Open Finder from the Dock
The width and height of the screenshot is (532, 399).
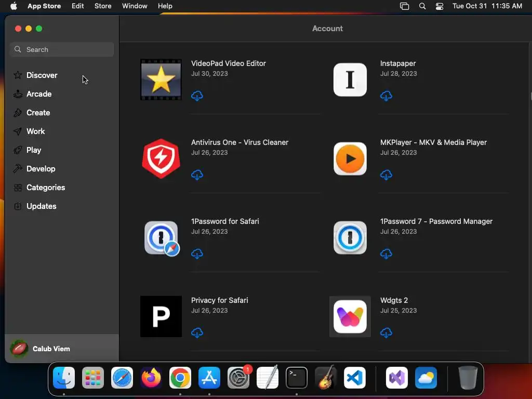[64, 378]
